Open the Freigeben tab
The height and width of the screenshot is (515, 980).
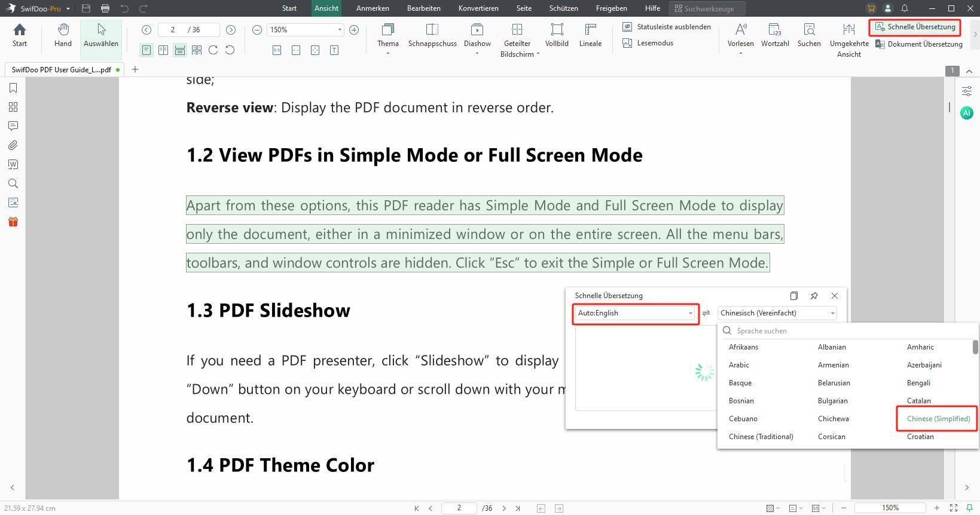612,8
